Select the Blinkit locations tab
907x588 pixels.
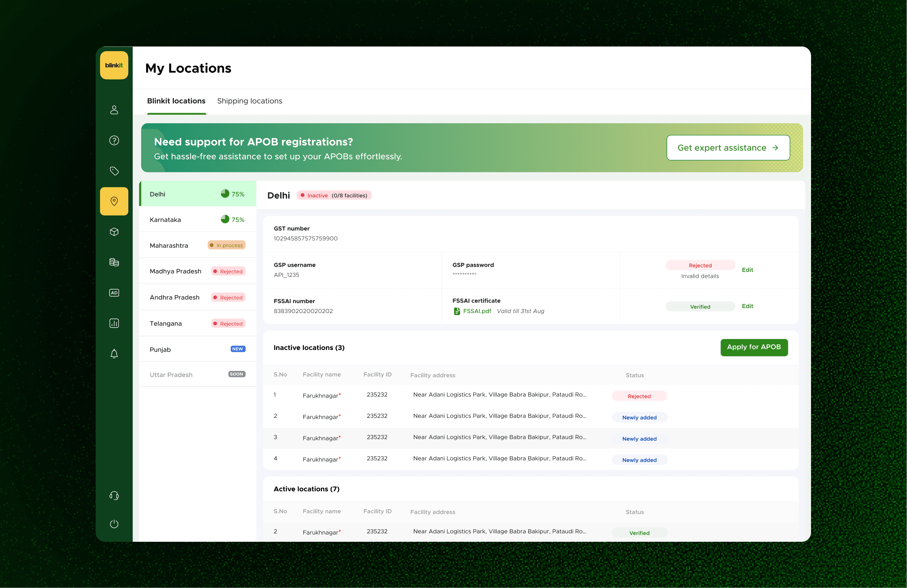pyautogui.click(x=176, y=101)
